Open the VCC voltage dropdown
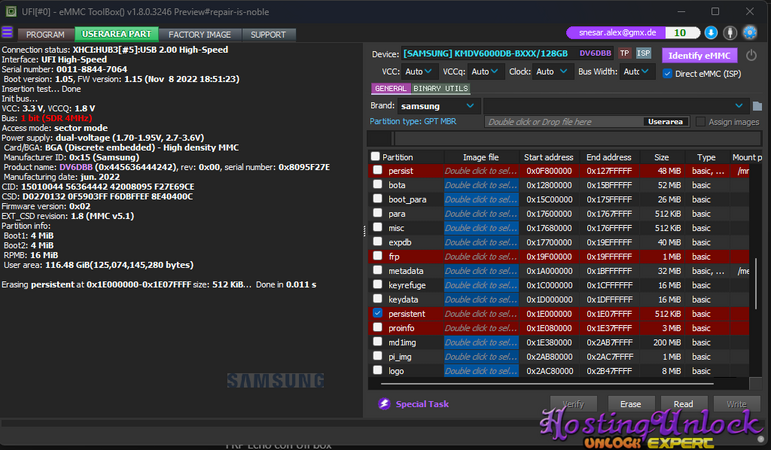This screenshot has height=450, width=771. pos(417,72)
